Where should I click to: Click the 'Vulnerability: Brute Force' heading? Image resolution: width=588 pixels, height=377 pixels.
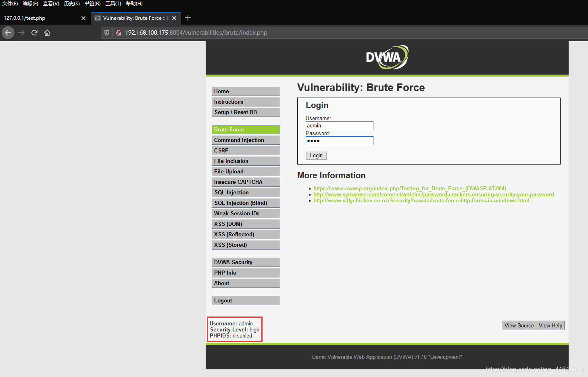[x=361, y=87]
